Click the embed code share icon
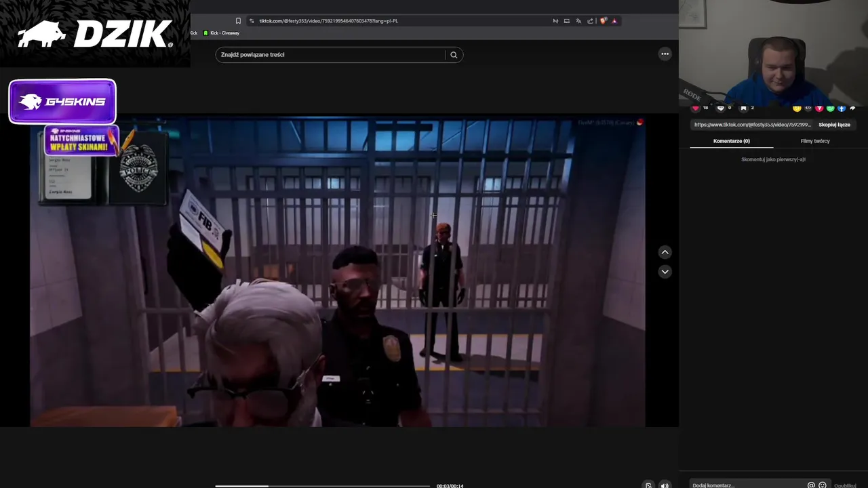The height and width of the screenshot is (488, 868). click(x=808, y=108)
